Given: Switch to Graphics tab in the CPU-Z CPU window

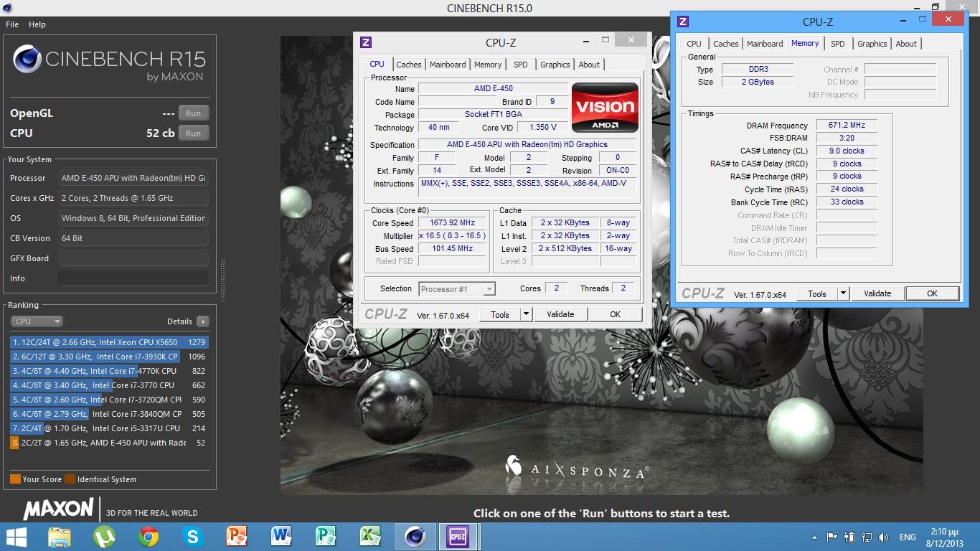Looking at the screenshot, I should point(555,65).
